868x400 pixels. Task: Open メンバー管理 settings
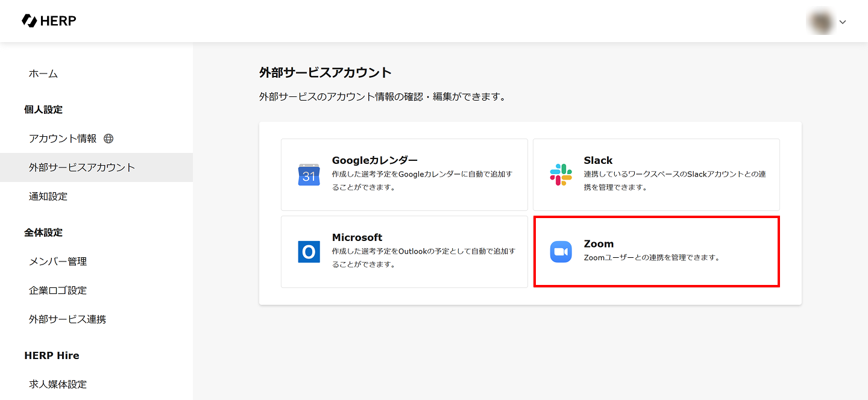tap(58, 261)
